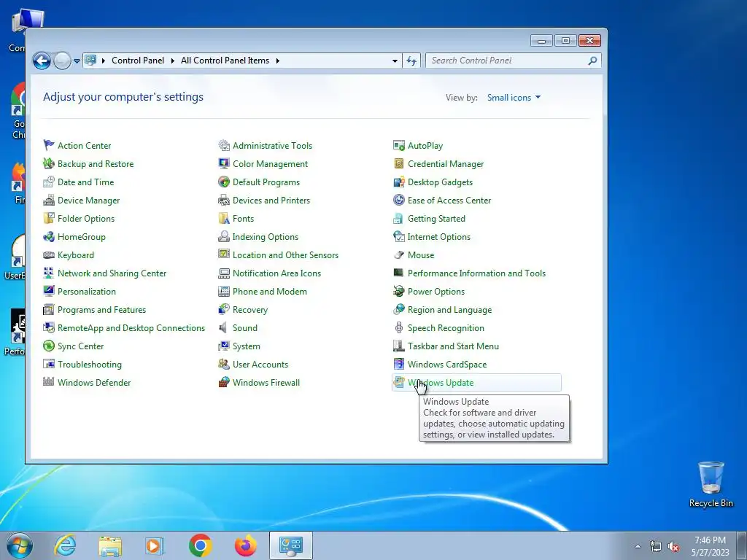Show hidden tray icons arrow

[638, 545]
